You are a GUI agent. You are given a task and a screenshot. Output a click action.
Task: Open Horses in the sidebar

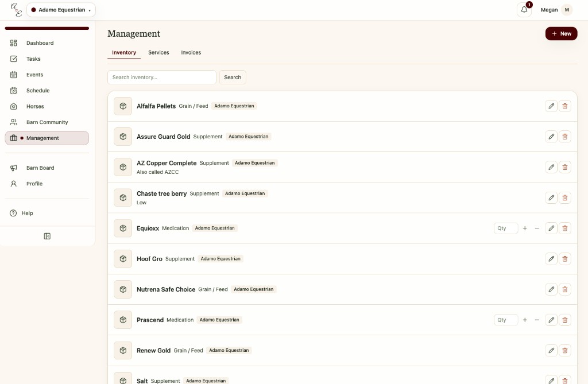(47, 107)
